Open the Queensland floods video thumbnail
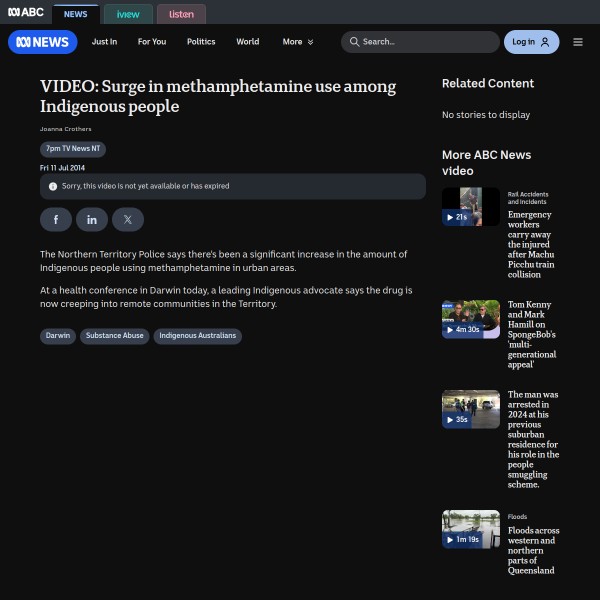The image size is (600, 600). (x=471, y=529)
